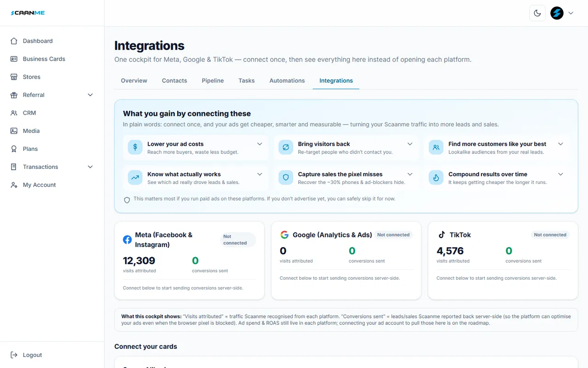Click the flame icon for compound results
This screenshot has height=368, width=588.
point(436,178)
